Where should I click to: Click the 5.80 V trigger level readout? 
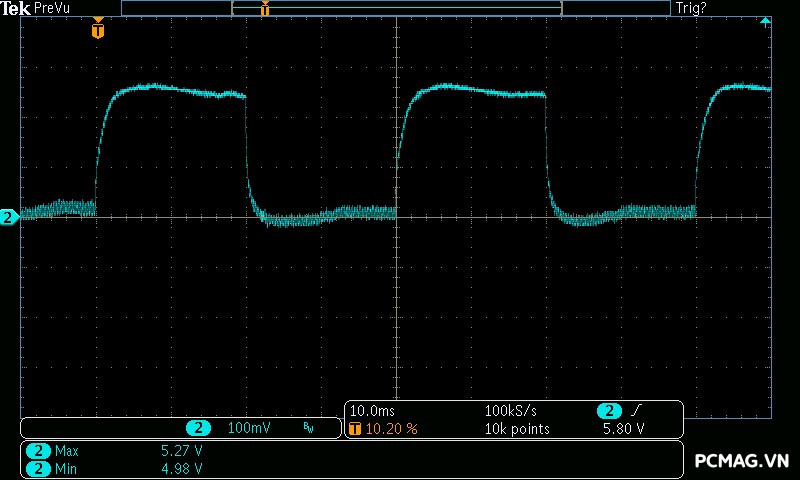click(622, 429)
